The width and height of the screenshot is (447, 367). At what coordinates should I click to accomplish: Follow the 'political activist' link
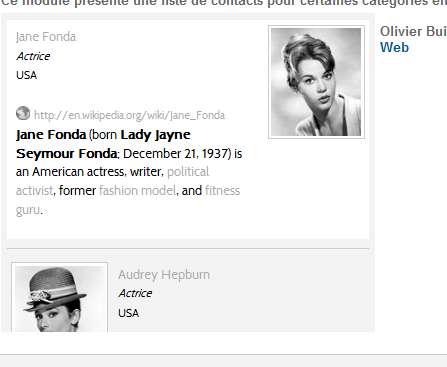[188, 172]
